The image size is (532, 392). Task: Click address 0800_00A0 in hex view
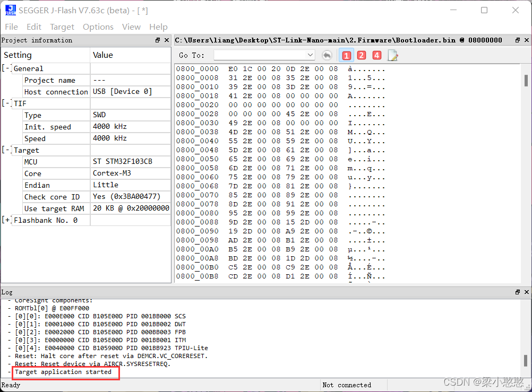coord(197,249)
